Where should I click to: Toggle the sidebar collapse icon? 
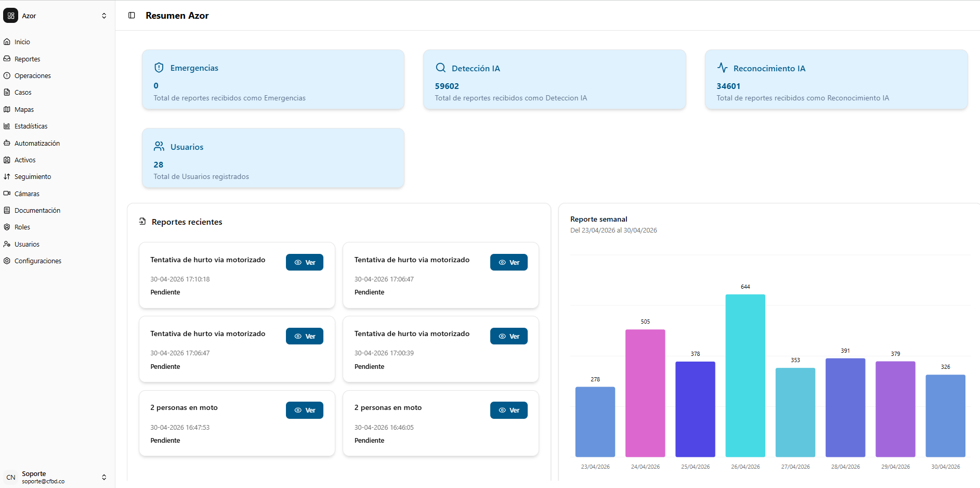pyautogui.click(x=132, y=16)
